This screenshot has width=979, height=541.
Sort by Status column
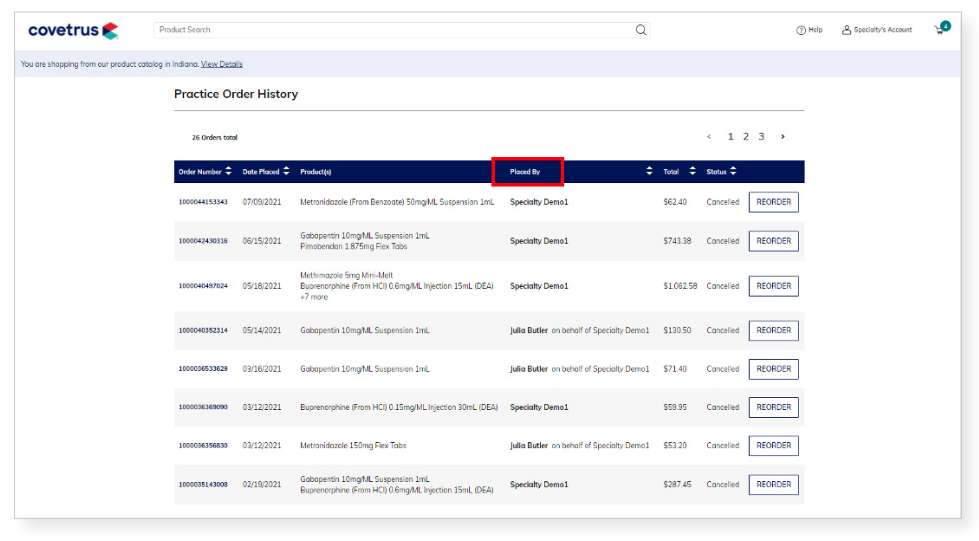click(733, 171)
